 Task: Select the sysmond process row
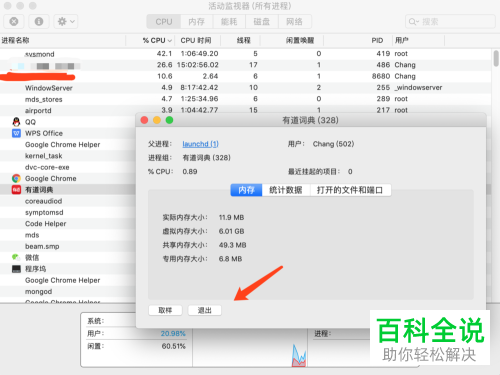[245, 54]
